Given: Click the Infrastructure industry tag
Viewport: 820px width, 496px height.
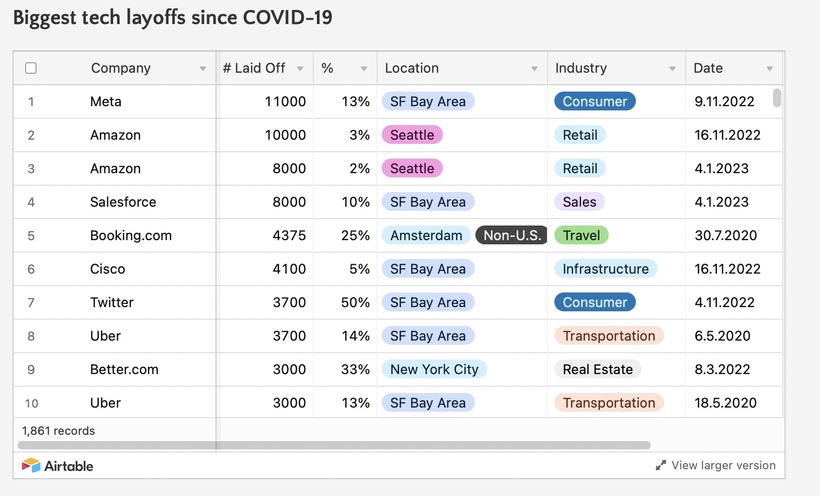Looking at the screenshot, I should click(606, 269).
